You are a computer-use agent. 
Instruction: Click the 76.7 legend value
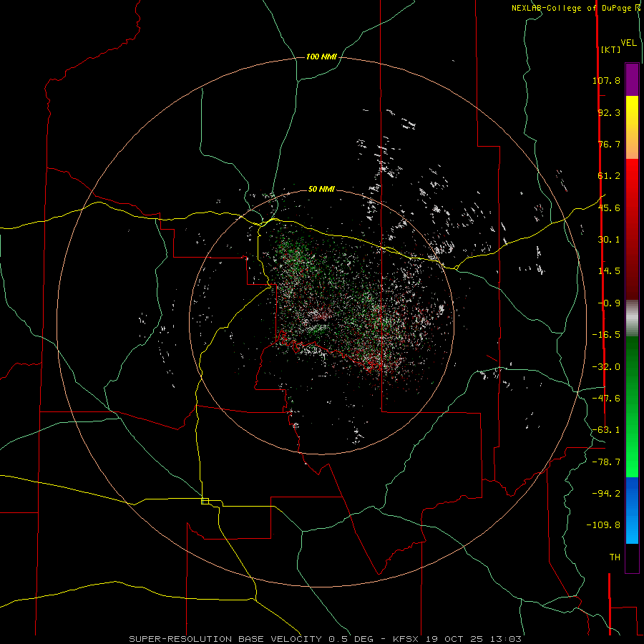tap(609, 144)
